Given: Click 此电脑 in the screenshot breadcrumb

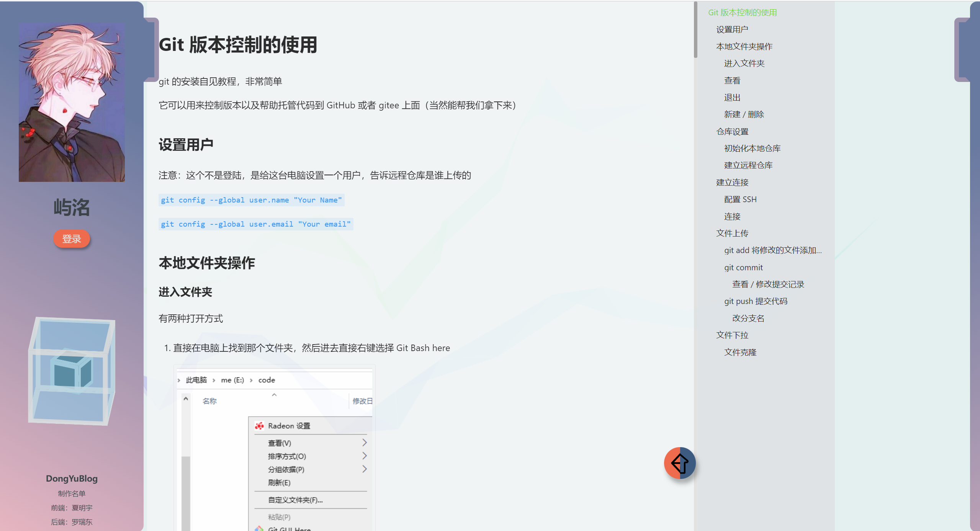Looking at the screenshot, I should [x=196, y=380].
